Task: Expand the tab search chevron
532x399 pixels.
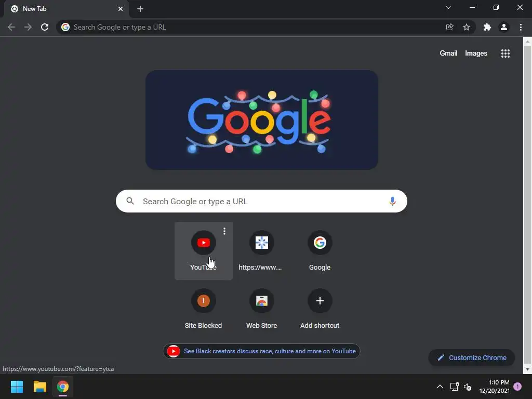Action: point(448,7)
